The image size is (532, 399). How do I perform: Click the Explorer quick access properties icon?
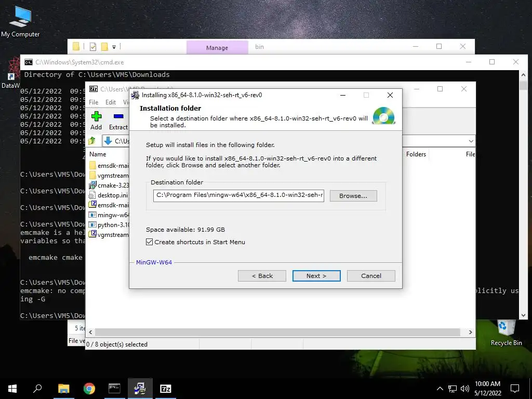point(92,47)
